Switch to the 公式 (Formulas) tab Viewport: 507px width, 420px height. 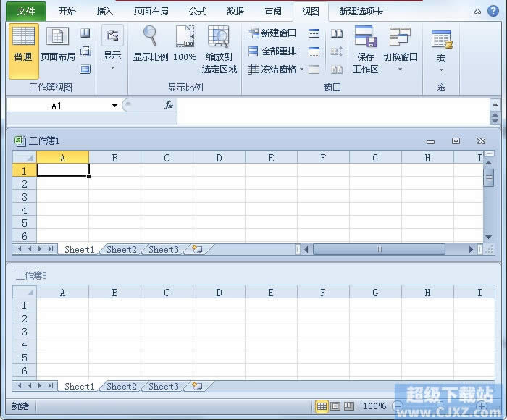(198, 12)
